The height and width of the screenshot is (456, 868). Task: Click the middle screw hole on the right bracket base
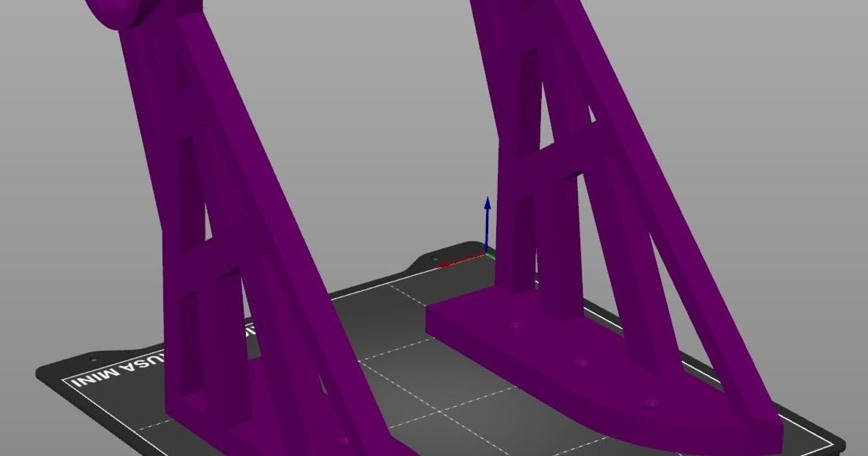[x=581, y=364]
